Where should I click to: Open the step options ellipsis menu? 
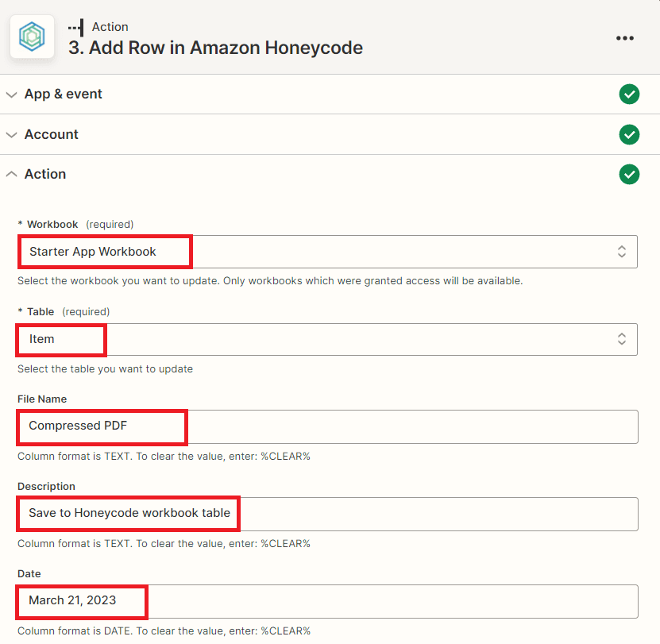click(625, 37)
